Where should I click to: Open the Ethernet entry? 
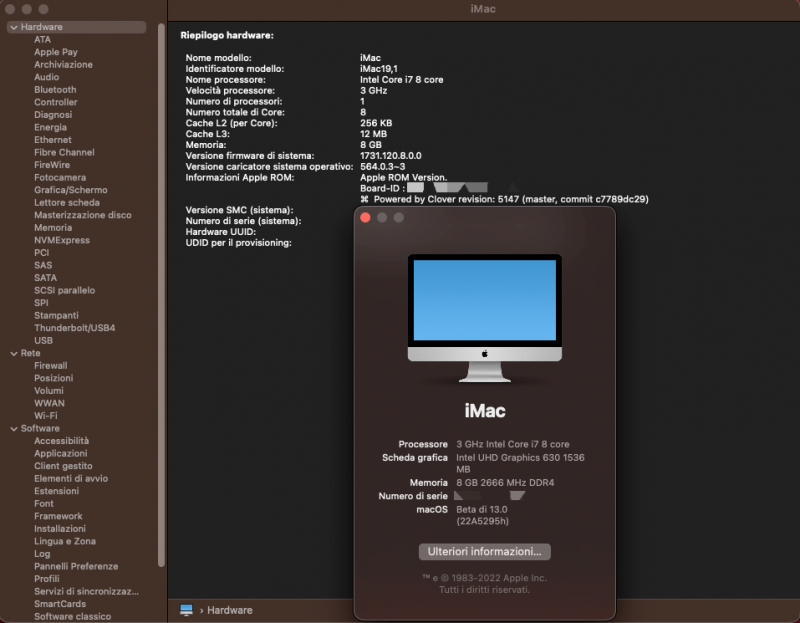click(x=53, y=140)
